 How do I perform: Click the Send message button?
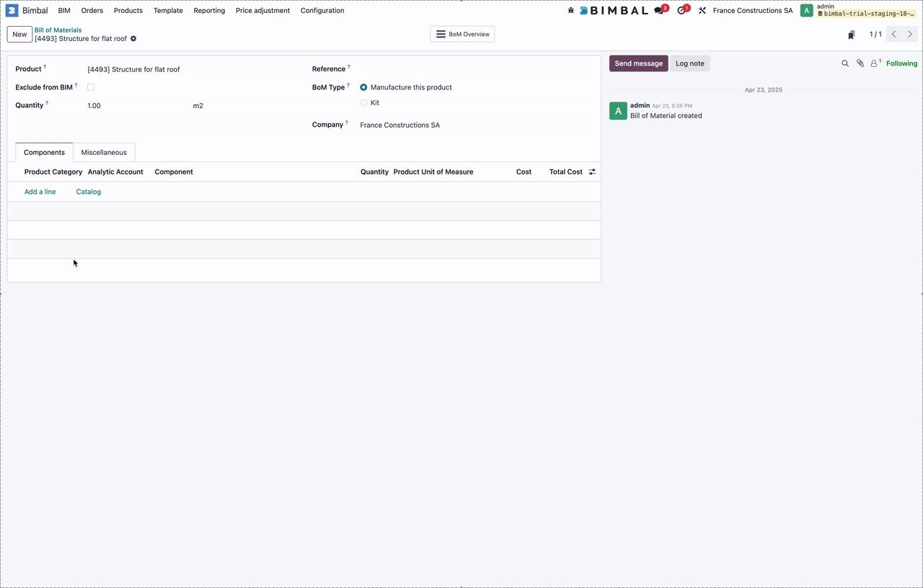coord(638,63)
